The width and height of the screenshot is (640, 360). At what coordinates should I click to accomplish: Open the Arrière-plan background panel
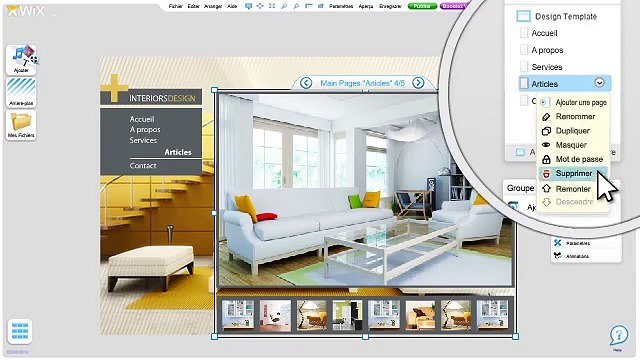coord(21,92)
